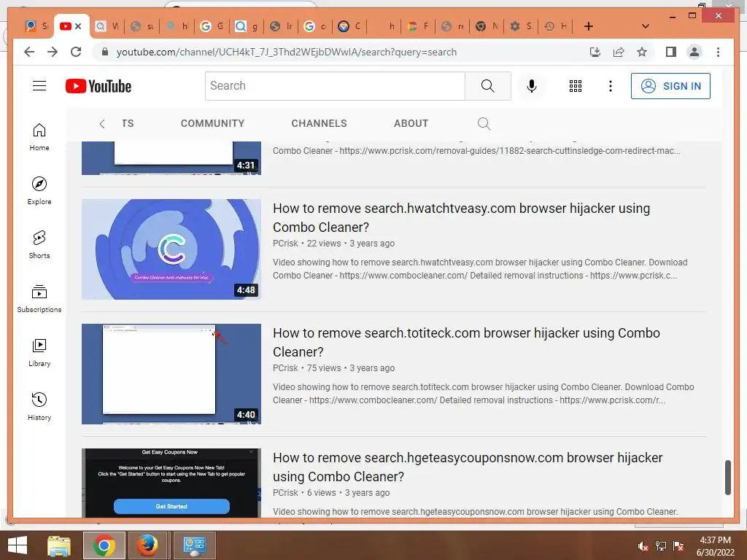
Task: Click the SIGN IN button
Action: 670,86
